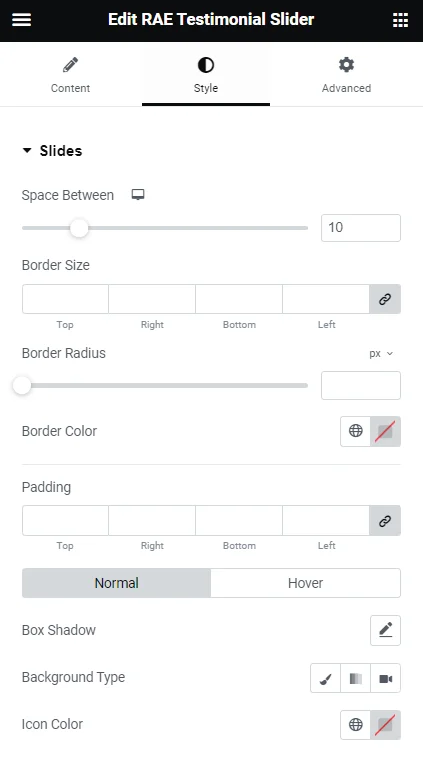423x770 pixels.
Task: Click the responsive desktop device icon
Action: click(x=138, y=194)
